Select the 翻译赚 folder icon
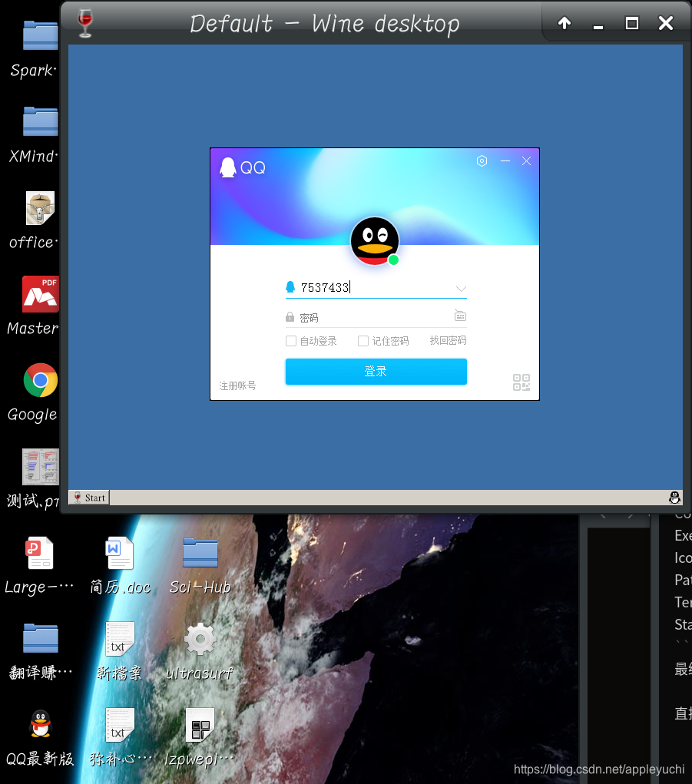Viewport: 692px width, 784px height. pos(40,638)
